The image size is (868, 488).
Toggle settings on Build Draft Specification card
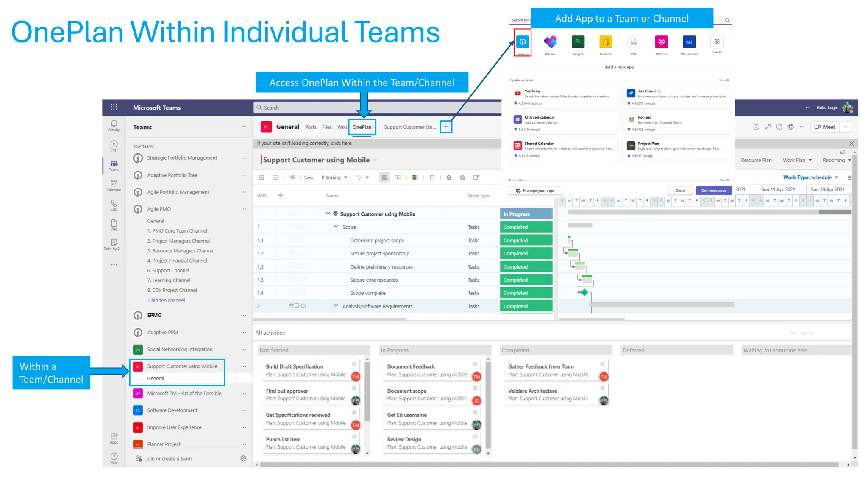[354, 364]
